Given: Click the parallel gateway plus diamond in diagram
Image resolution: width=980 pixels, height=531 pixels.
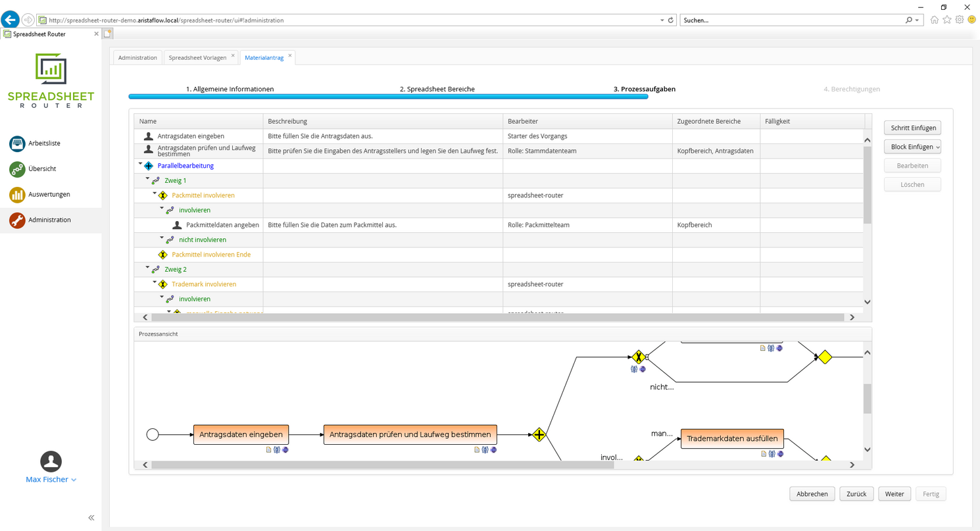Looking at the screenshot, I should [539, 434].
